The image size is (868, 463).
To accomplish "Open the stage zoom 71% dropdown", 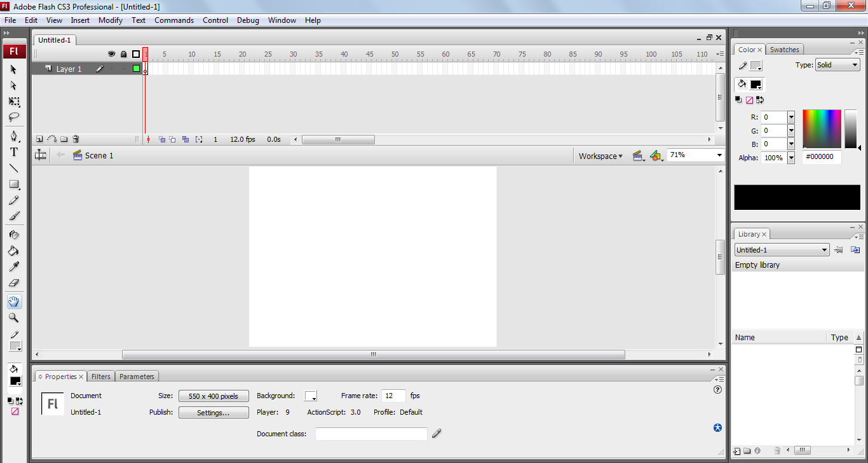I will tap(719, 155).
